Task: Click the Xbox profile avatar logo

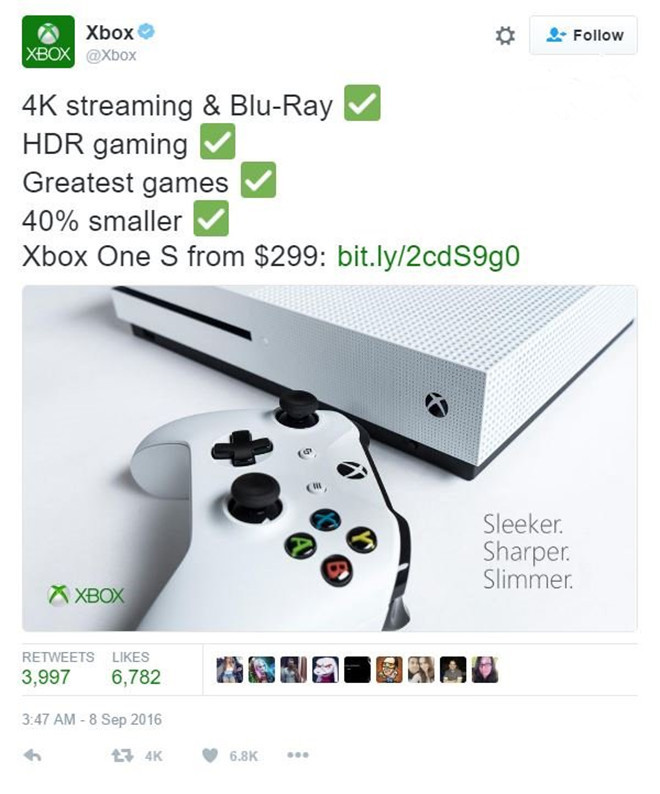Action: tap(48, 42)
